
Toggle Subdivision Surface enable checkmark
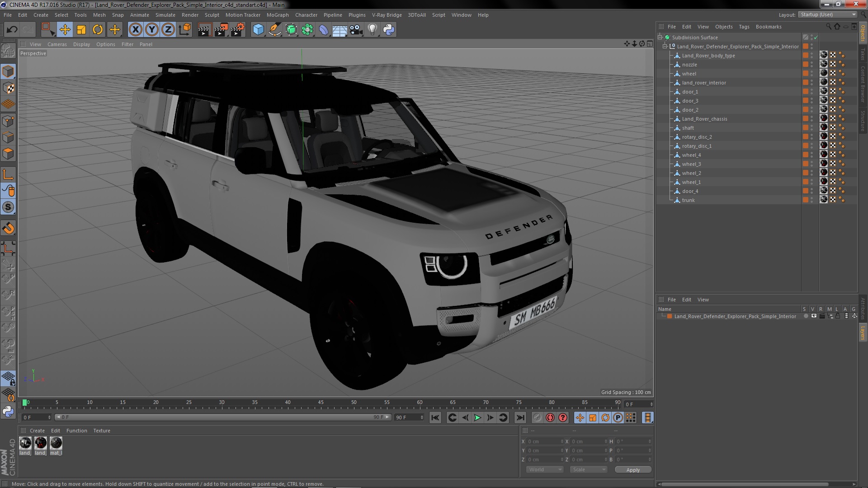click(816, 38)
